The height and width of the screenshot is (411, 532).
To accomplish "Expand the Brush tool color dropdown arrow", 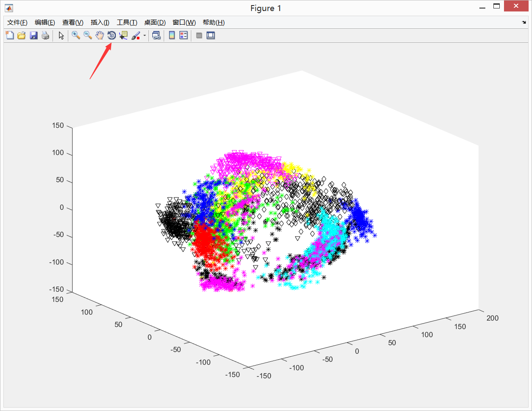I will 145,36.
